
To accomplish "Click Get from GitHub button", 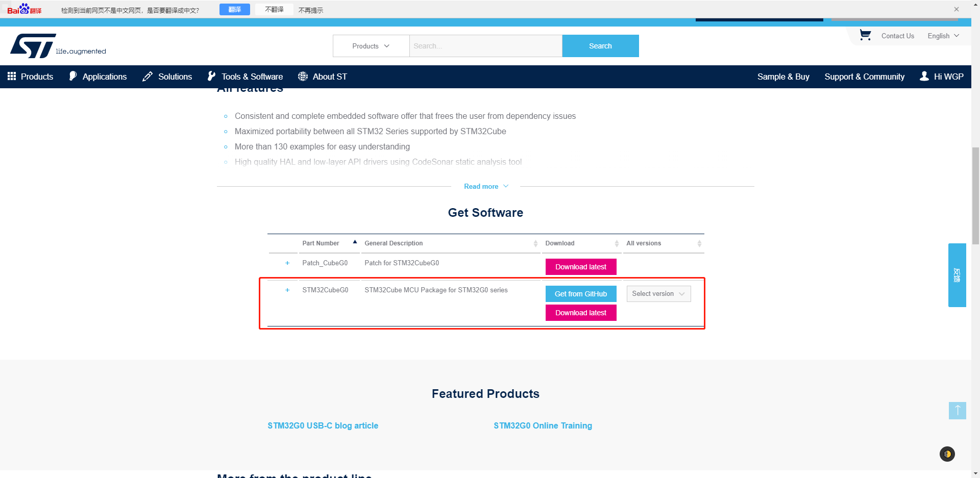I will tap(581, 294).
